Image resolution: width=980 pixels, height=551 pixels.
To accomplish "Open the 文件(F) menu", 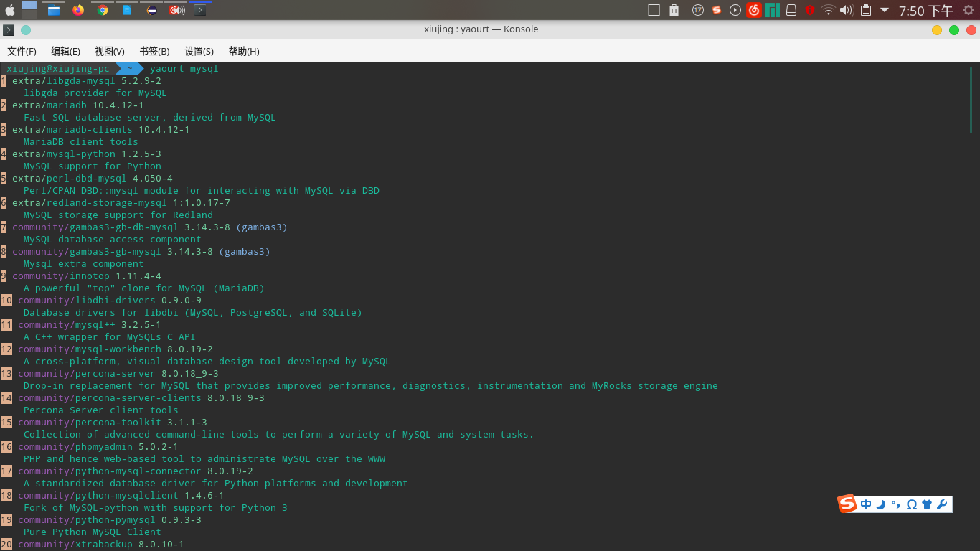I will (x=22, y=51).
